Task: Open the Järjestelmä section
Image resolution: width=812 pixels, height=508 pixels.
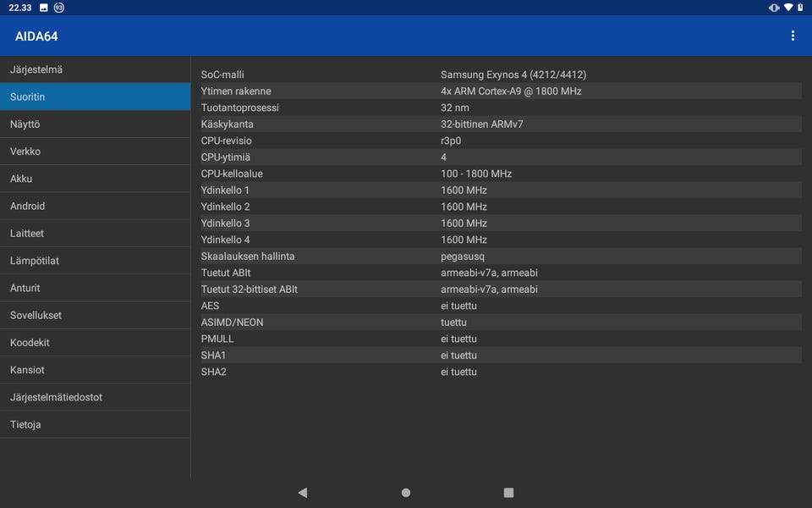Action: pyautogui.click(x=96, y=69)
